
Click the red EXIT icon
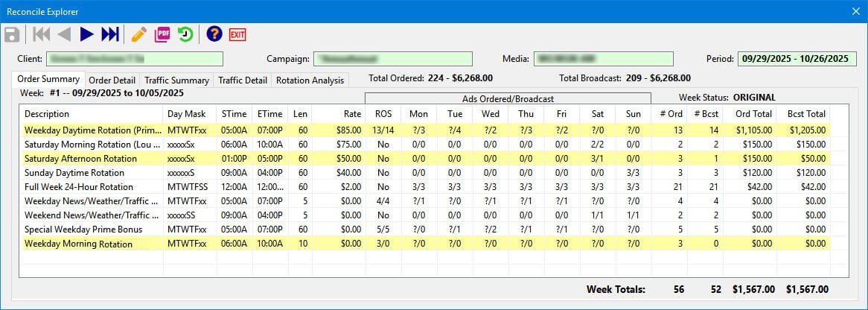[237, 34]
